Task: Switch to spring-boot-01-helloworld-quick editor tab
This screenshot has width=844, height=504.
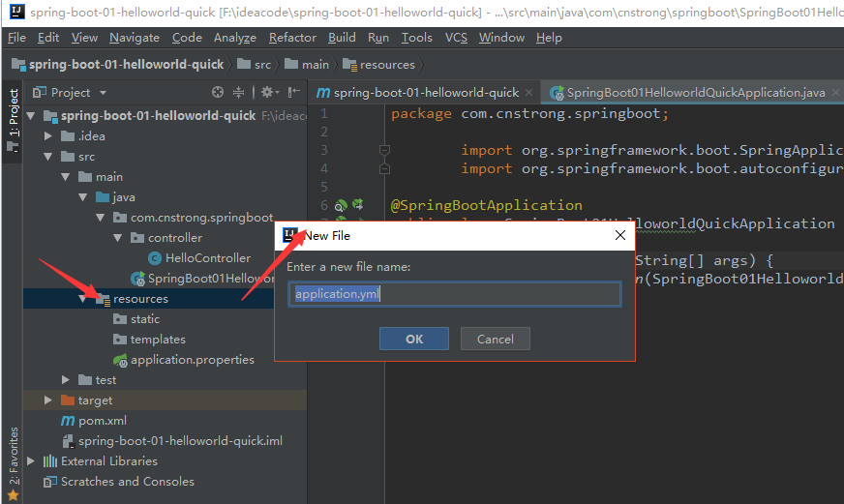Action: [x=425, y=93]
